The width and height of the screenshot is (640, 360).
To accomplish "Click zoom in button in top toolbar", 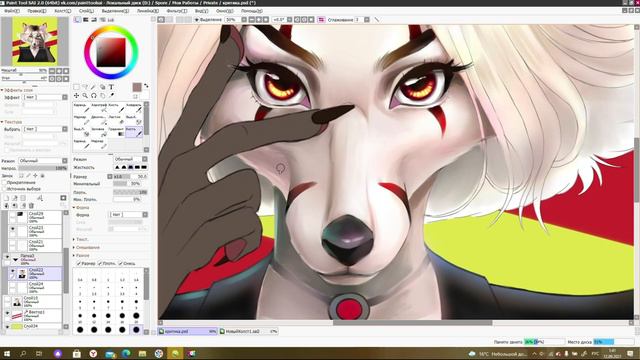I will pos(259,20).
